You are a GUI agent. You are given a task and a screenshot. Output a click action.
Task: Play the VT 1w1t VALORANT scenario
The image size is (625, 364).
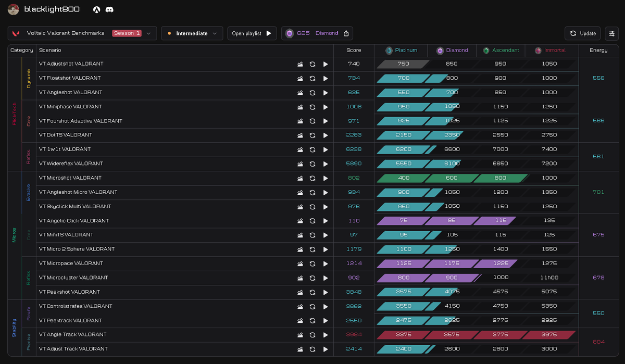point(326,149)
